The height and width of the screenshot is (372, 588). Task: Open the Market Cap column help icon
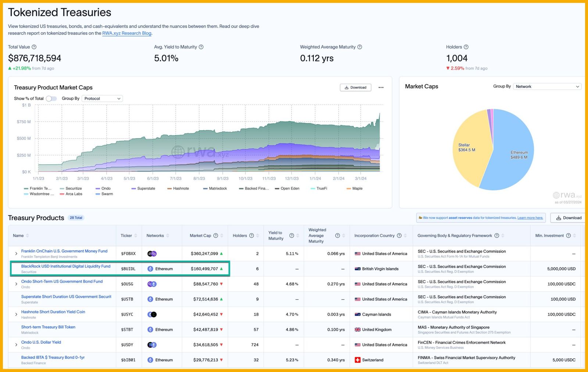[x=216, y=236]
